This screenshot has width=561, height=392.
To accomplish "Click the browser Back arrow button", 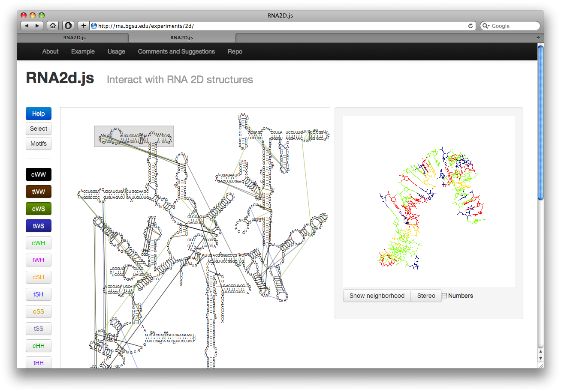I will click(x=27, y=26).
